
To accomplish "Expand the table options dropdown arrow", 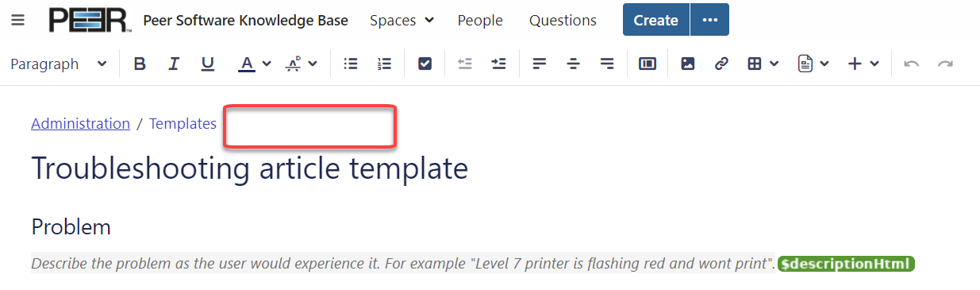I will click(x=774, y=64).
